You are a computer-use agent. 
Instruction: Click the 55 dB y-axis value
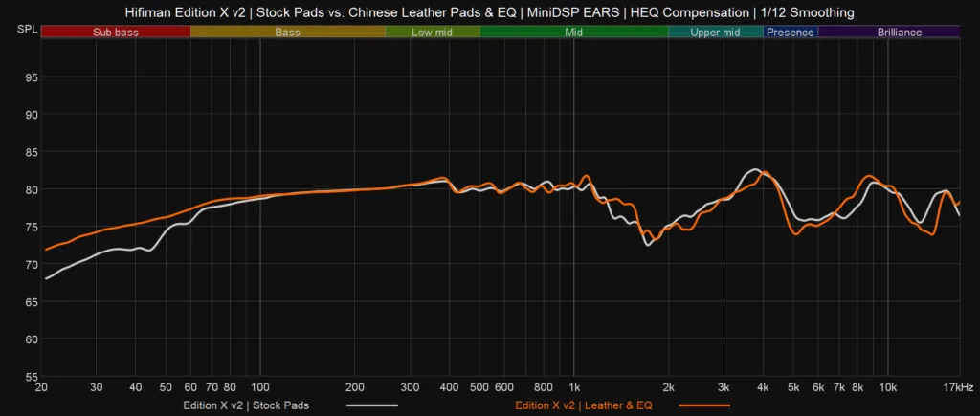tap(32, 378)
